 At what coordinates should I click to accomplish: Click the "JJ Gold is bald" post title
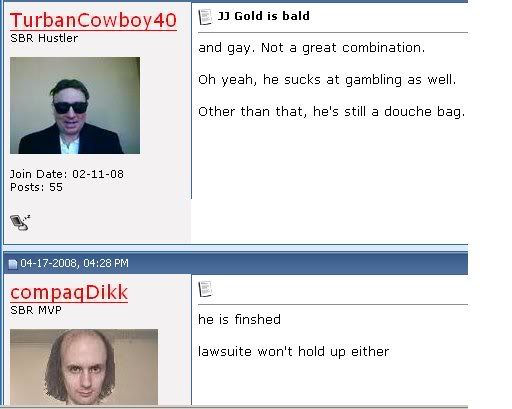(264, 16)
